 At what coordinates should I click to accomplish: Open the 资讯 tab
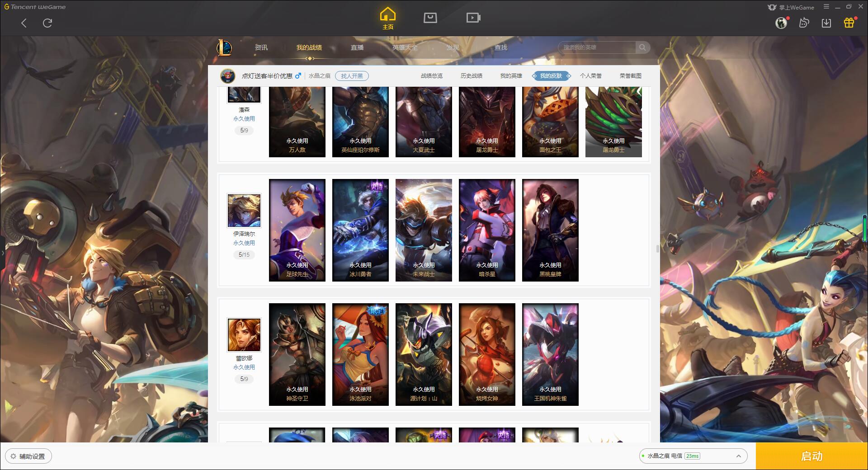click(261, 47)
